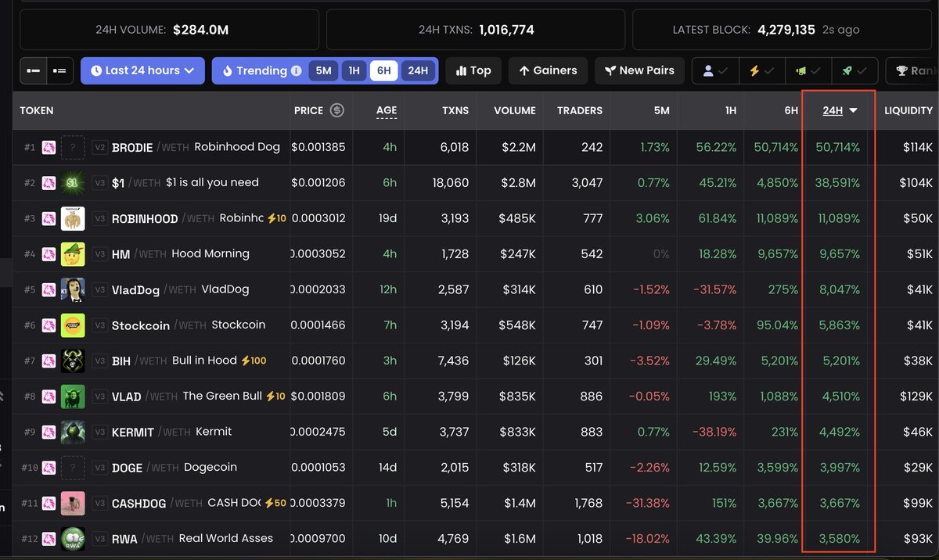Screen dimensions: 939x560
Task: Click the DOGE placeholder token icon
Action: (73, 468)
